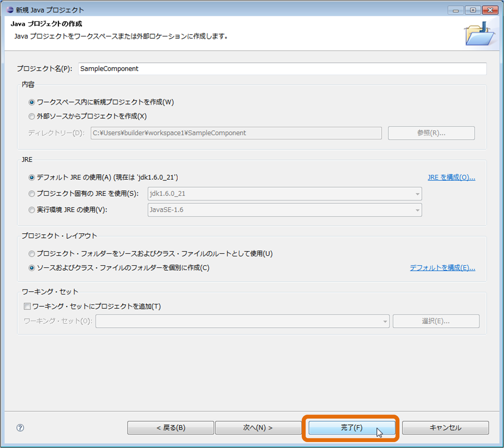The width and height of the screenshot is (504, 448).
Task: Click the Eclipse icon in title bar
Action: [x=10, y=10]
